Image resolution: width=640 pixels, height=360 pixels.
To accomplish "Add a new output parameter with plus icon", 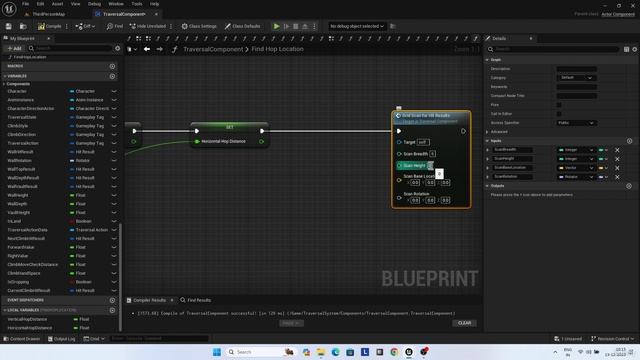I will (x=629, y=186).
